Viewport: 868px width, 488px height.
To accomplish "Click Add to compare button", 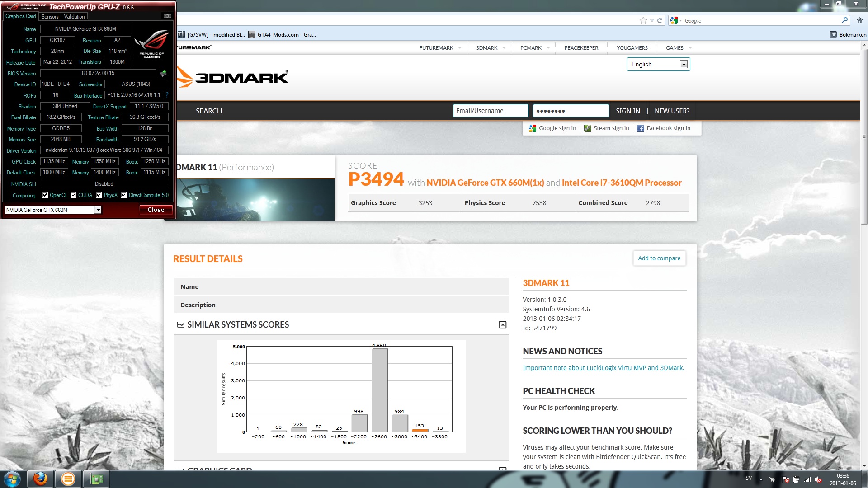I will pyautogui.click(x=659, y=258).
